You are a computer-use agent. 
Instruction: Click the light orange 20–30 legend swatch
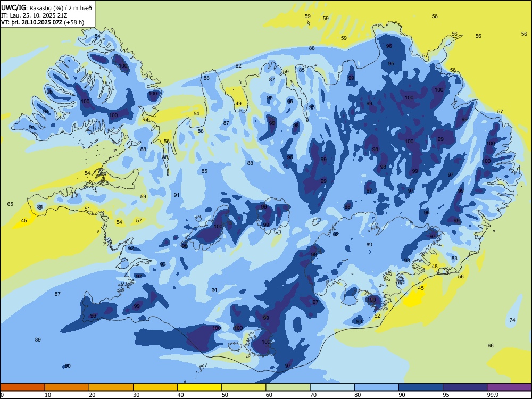111,387
